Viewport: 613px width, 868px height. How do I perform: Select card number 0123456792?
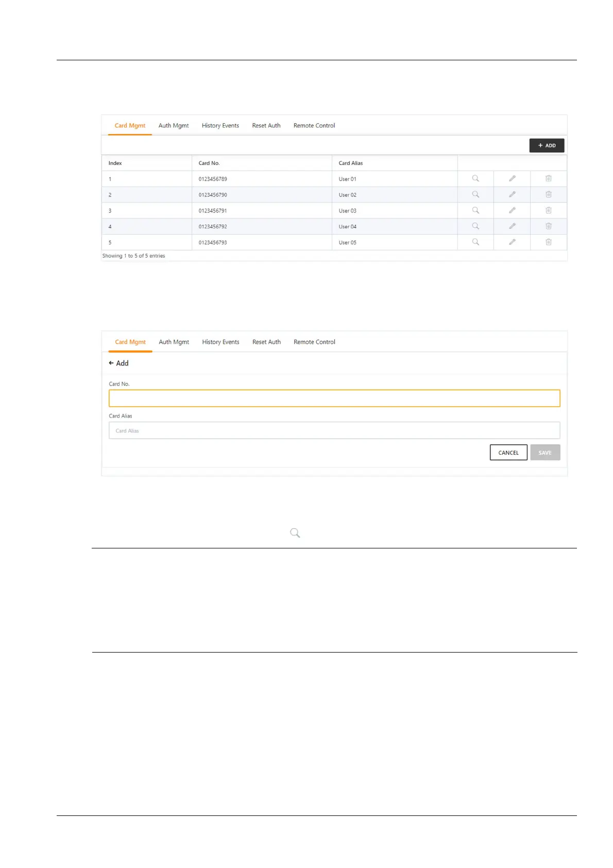[x=213, y=226]
